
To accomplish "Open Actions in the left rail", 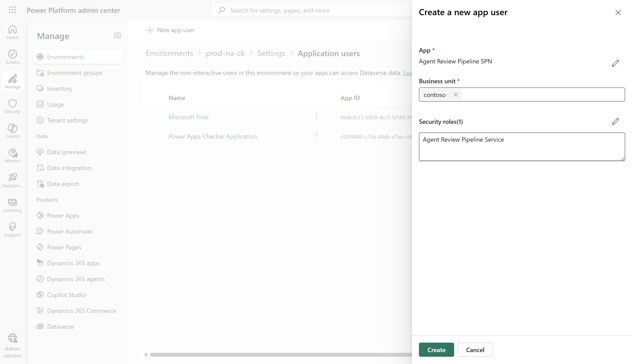I will tap(13, 57).
